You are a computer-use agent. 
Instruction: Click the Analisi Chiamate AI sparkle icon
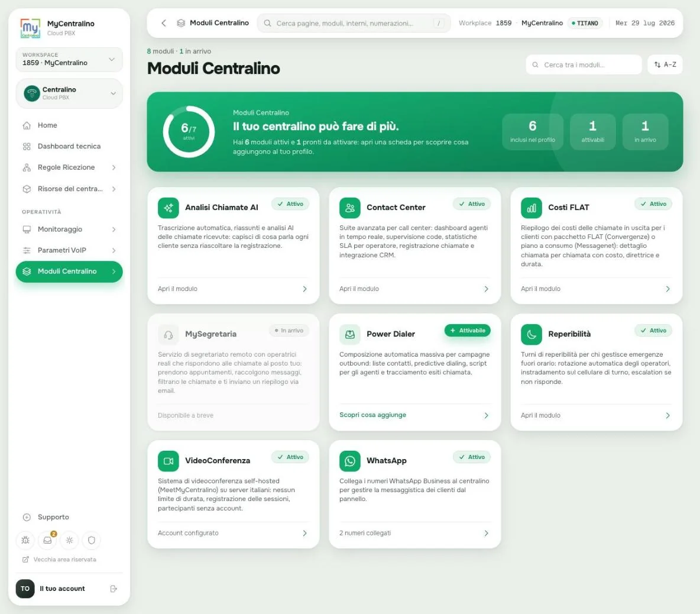coord(168,208)
